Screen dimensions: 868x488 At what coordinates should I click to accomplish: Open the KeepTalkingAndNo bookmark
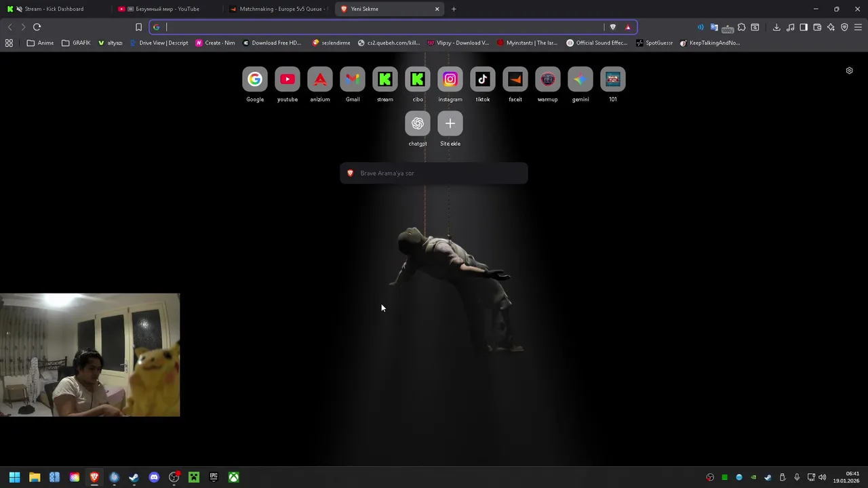(710, 43)
